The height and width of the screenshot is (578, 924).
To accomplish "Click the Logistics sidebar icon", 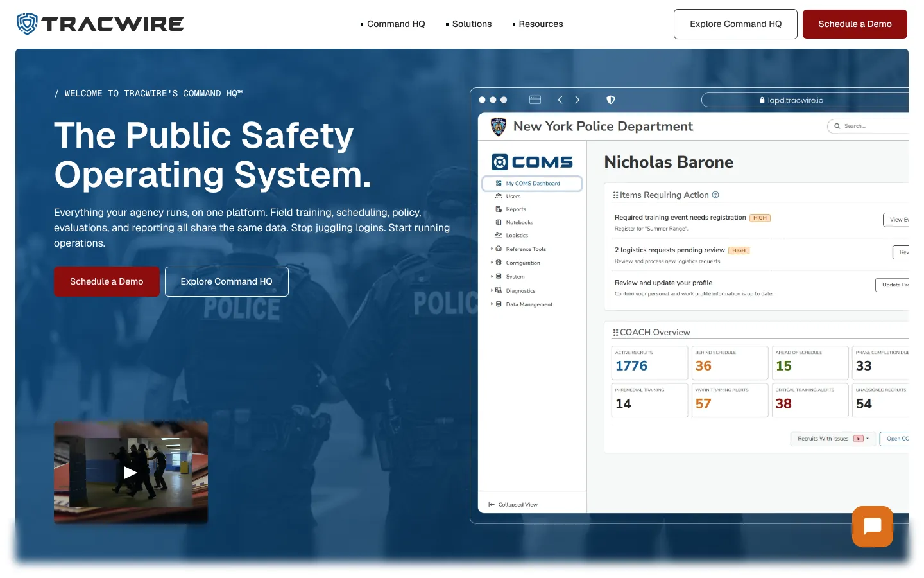I will point(499,235).
